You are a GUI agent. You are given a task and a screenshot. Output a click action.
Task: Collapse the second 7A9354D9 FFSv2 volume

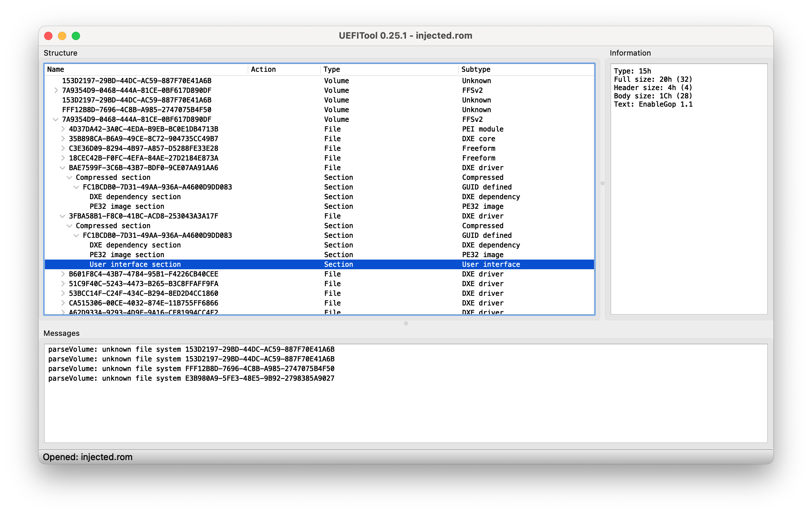[x=56, y=119]
